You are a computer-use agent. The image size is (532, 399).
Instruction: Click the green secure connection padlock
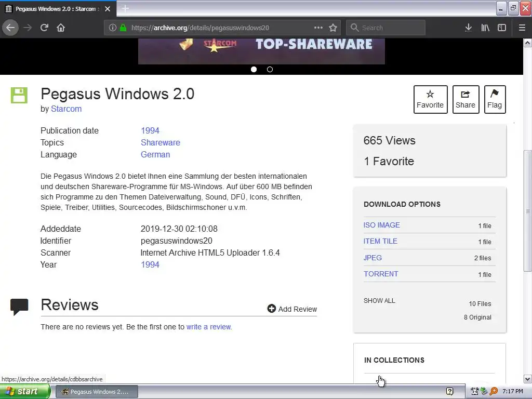(123, 28)
